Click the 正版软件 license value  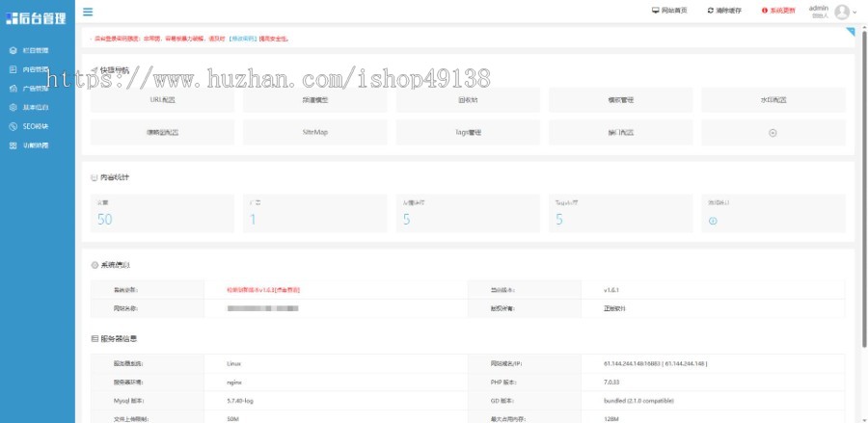[x=614, y=308]
